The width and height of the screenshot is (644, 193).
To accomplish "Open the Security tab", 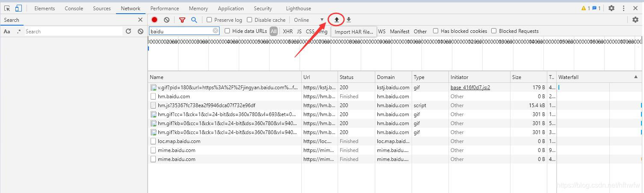I will pyautogui.click(x=263, y=8).
